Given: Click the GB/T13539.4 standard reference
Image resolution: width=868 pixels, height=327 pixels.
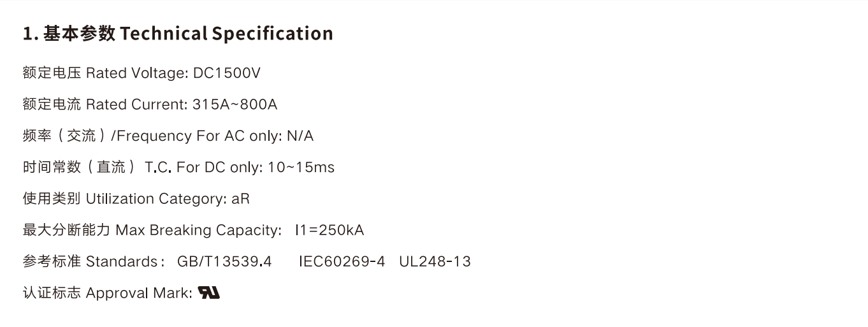Looking at the screenshot, I should (x=224, y=261).
